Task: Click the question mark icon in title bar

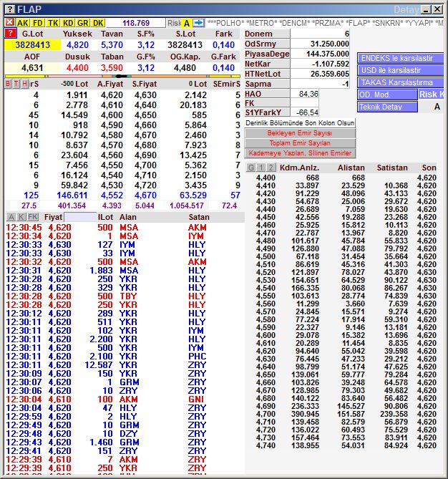Action: tap(10, 9)
